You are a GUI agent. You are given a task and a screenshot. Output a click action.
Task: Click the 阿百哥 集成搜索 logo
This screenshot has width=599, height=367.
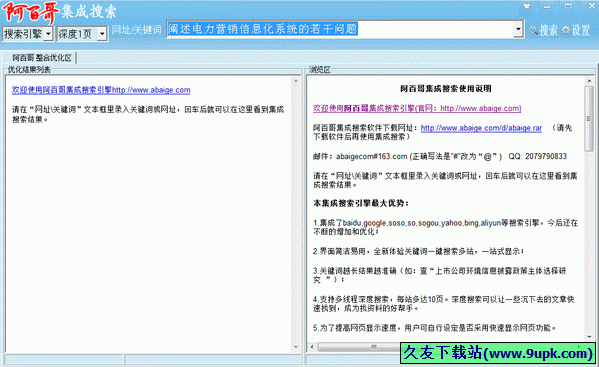point(59,12)
